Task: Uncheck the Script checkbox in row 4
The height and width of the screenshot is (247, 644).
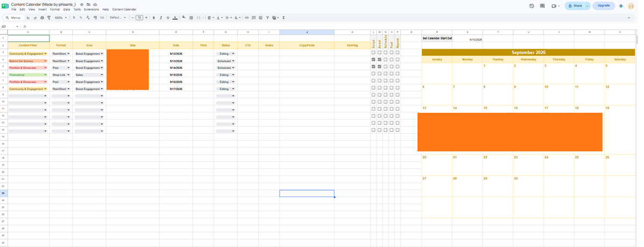Action: [x=374, y=60]
